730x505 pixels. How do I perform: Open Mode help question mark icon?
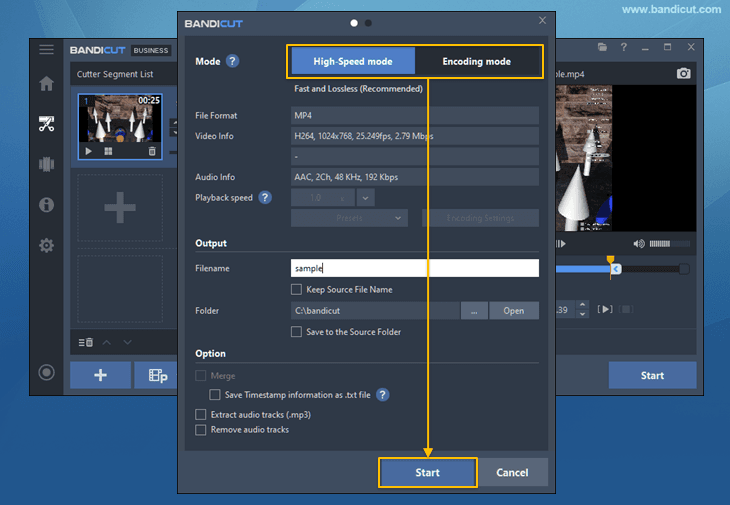232,61
